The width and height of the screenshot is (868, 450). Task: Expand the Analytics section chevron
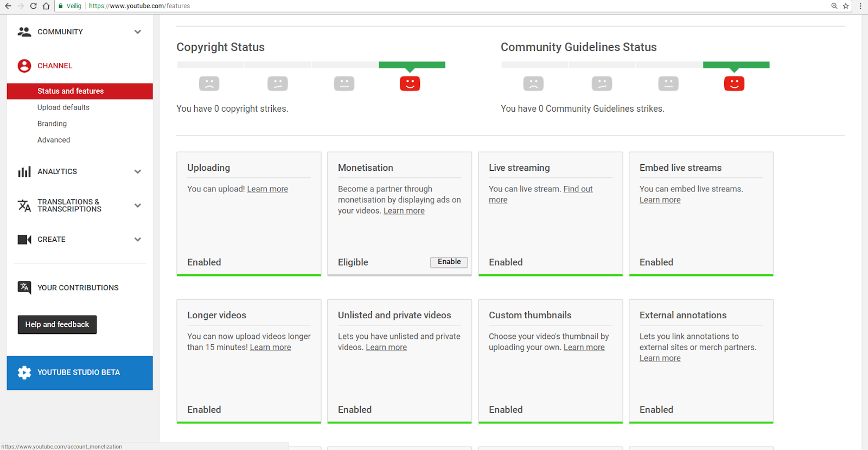coord(138,172)
